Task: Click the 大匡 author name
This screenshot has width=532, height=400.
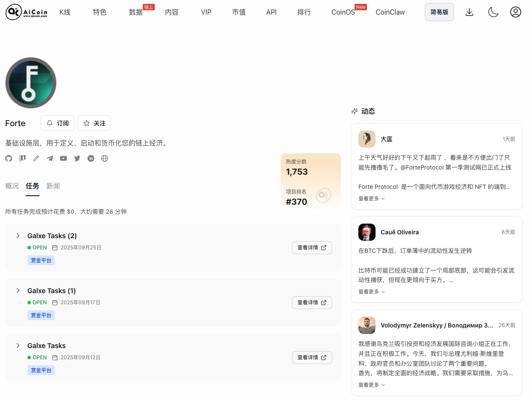Action: [x=387, y=139]
